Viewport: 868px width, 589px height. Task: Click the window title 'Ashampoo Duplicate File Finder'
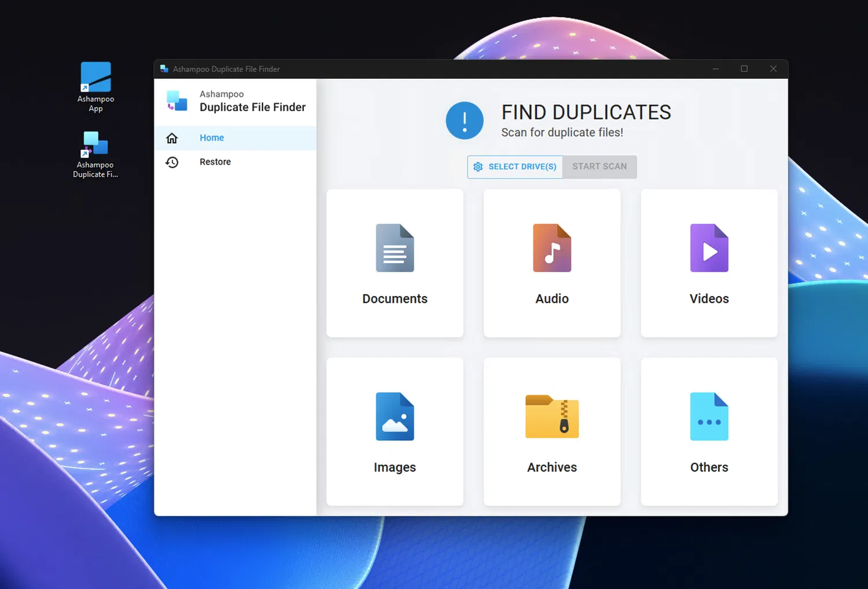226,69
